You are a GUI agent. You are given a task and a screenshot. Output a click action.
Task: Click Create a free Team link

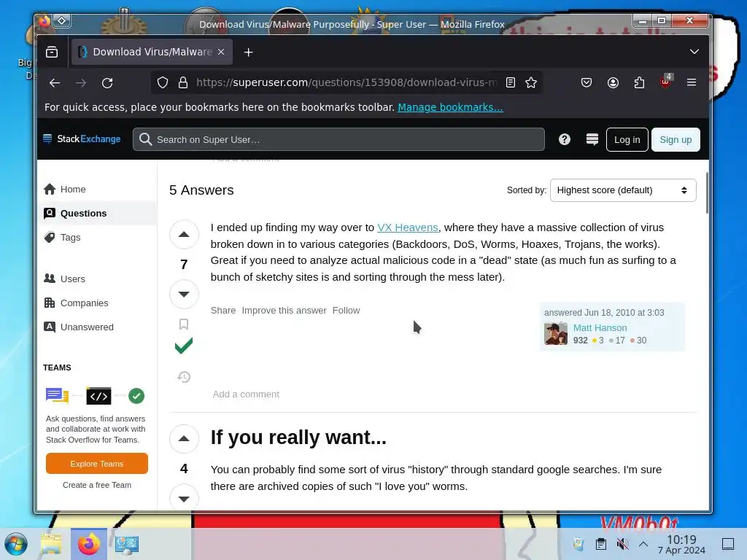pyautogui.click(x=97, y=485)
